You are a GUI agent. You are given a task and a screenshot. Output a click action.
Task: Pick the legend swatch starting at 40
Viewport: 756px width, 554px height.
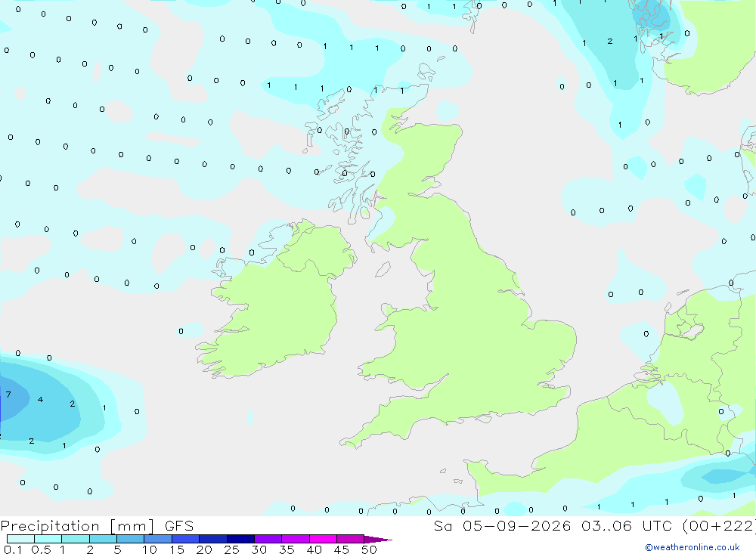323,539
